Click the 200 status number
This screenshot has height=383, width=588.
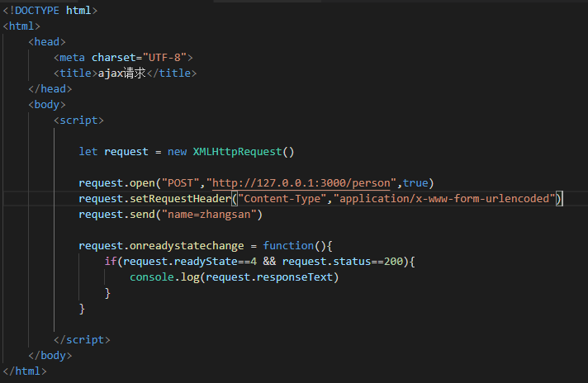click(x=393, y=261)
